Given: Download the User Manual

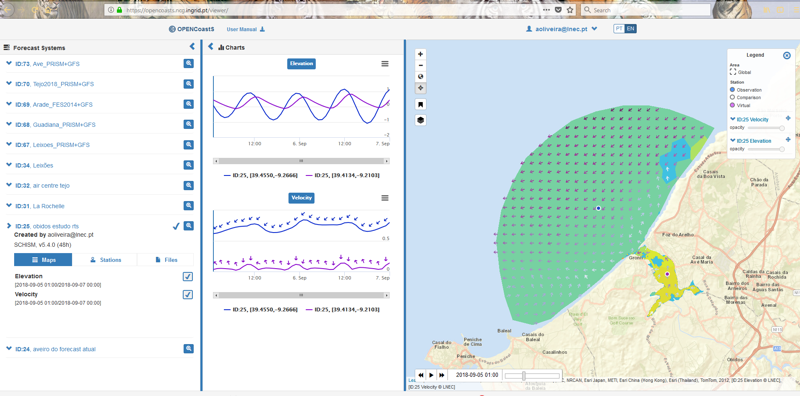Looking at the screenshot, I should tap(245, 29).
